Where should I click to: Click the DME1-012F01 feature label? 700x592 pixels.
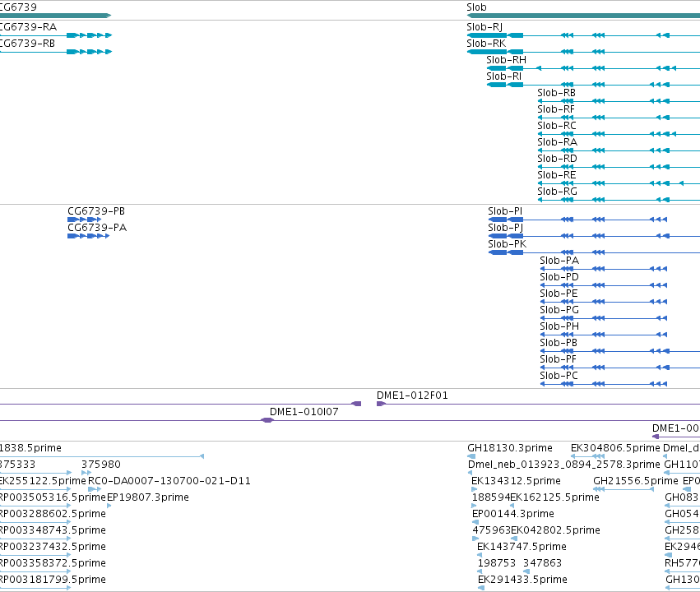click(412, 395)
